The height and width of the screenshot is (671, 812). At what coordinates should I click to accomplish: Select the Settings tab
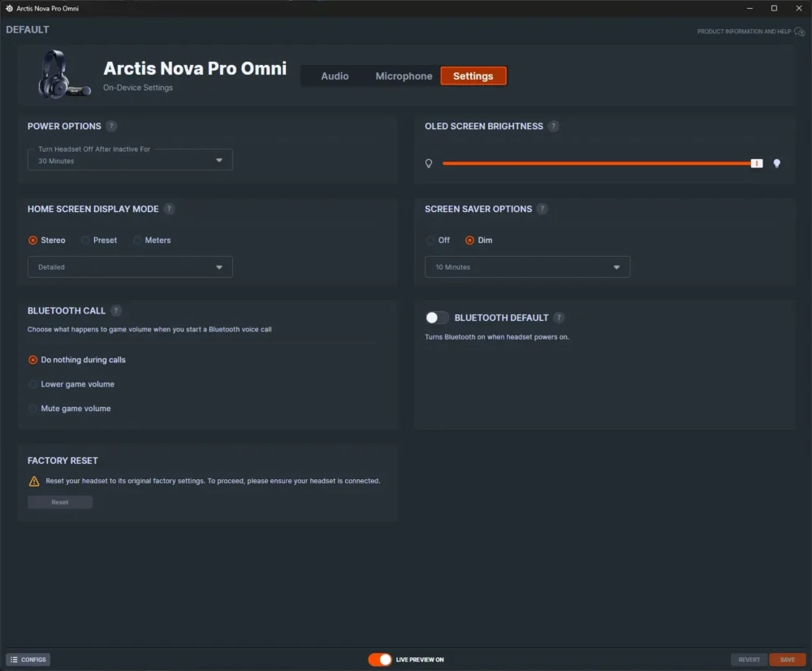click(x=473, y=76)
